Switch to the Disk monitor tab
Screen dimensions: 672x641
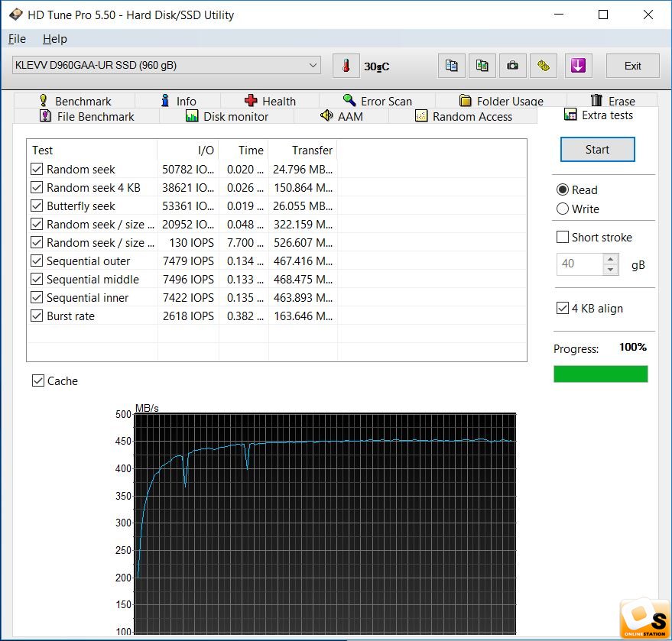(227, 116)
